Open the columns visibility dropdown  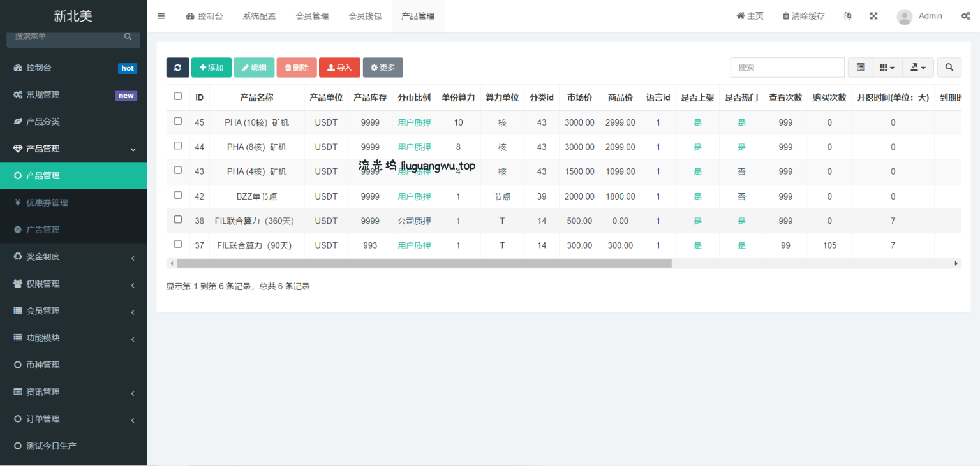(886, 68)
